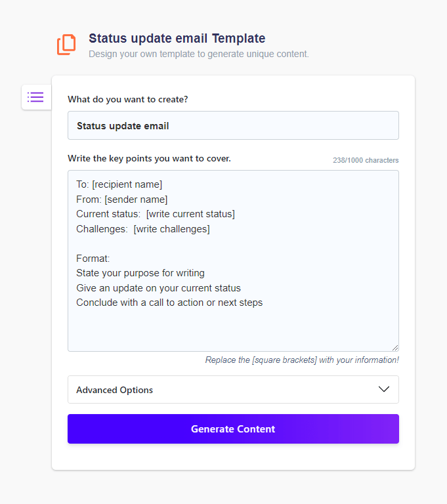
Task: Click the 238/1000 characters counter
Action: click(365, 160)
